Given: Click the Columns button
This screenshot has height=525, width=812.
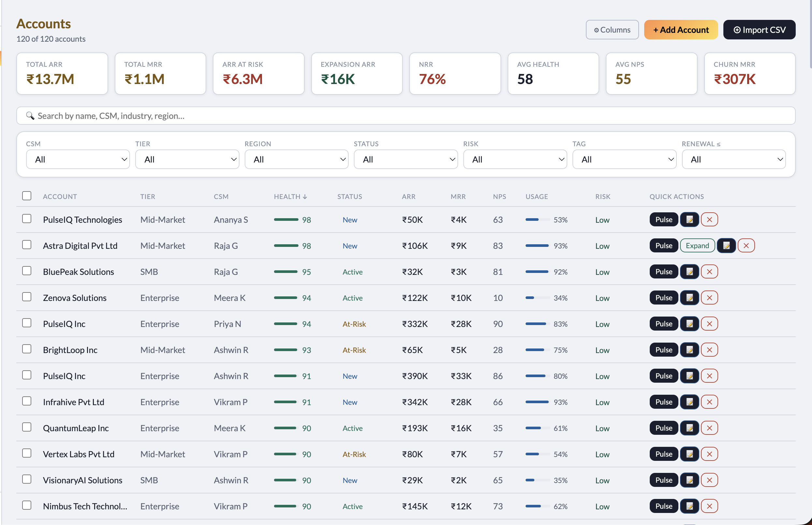Looking at the screenshot, I should coord(612,30).
